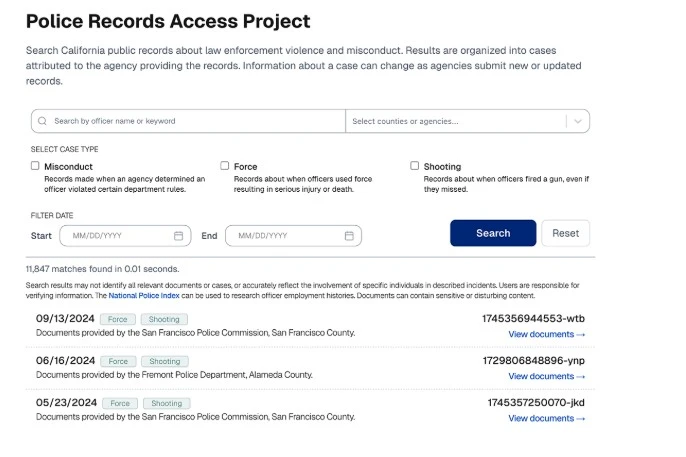Image resolution: width=686 pixels, height=457 pixels.
Task: Check the Force case type checkbox
Action: (224, 166)
